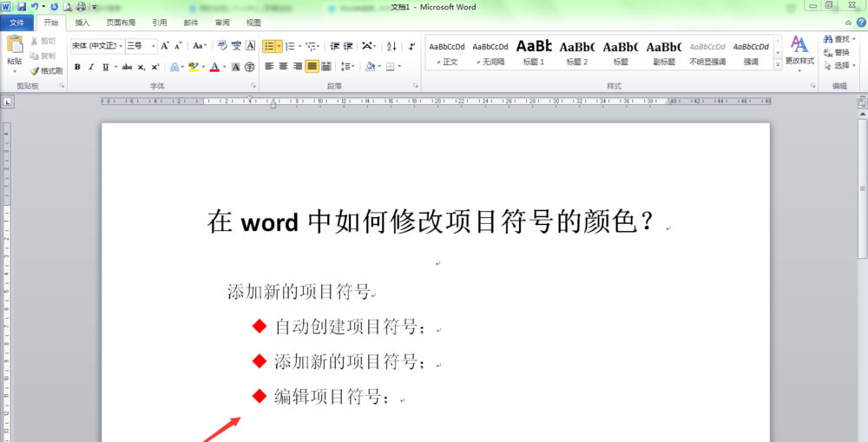Expand the bullet library dropdown arrow
The image size is (868, 442).
(279, 46)
